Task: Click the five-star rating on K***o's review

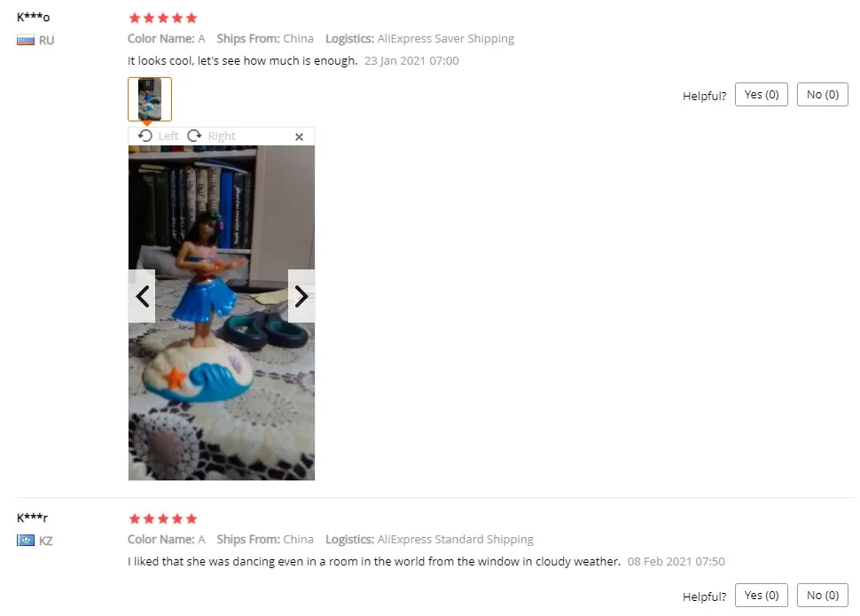Action: [x=163, y=18]
